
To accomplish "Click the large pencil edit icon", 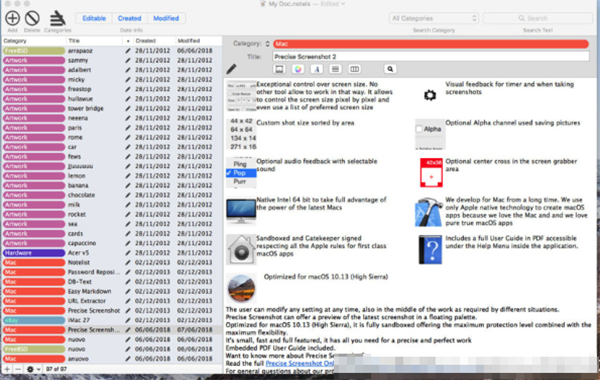I will (231, 69).
